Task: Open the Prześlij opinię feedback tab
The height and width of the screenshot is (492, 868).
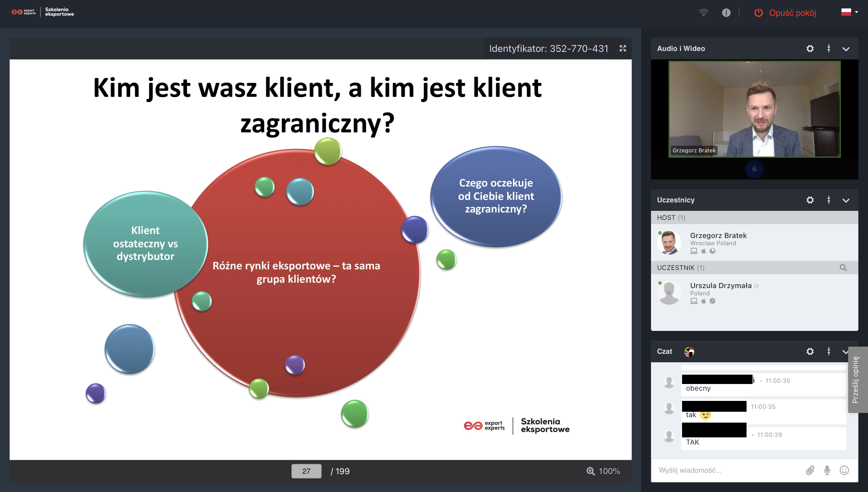Action: pos(857,379)
